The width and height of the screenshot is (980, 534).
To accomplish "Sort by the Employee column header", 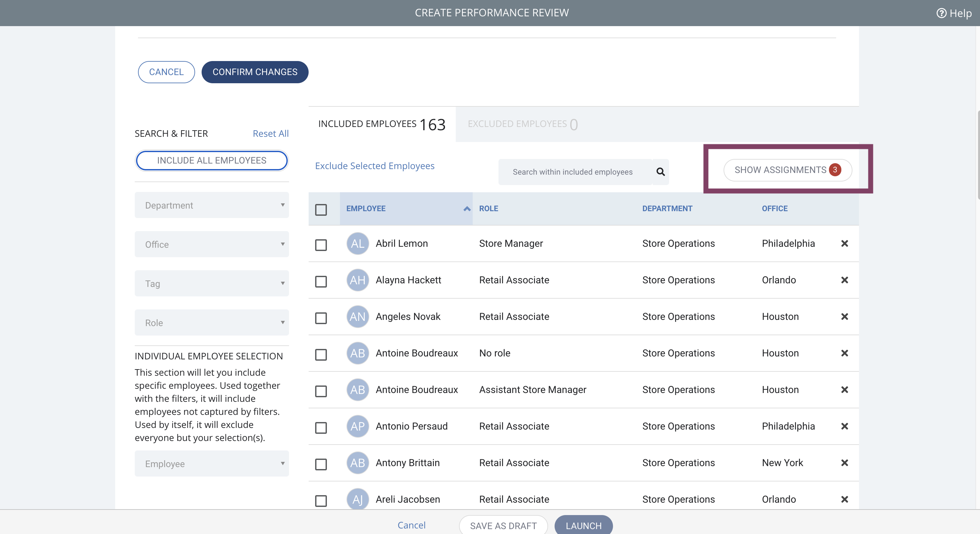I will (406, 209).
